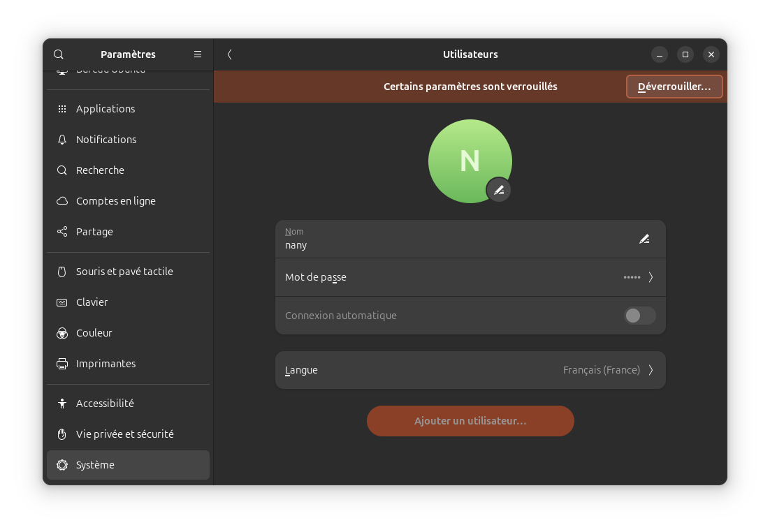Open the Notifications settings panel

click(x=128, y=140)
